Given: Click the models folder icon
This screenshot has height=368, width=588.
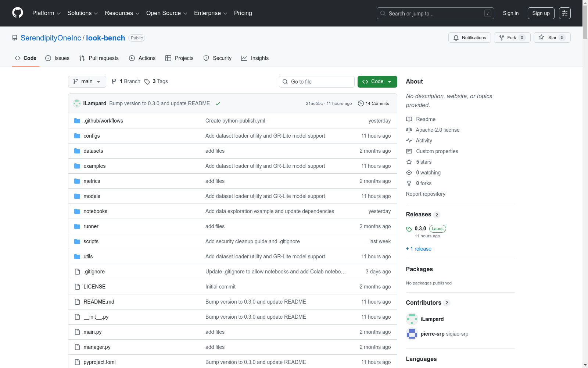Looking at the screenshot, I should point(77,196).
